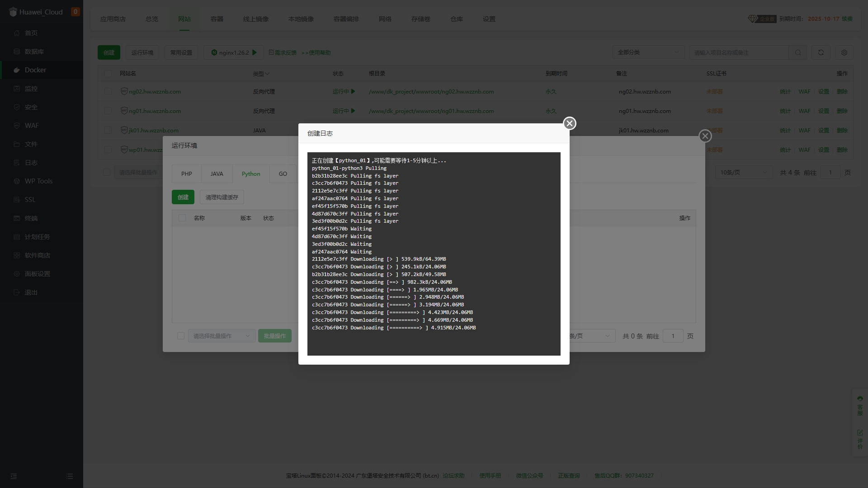
Task: Open the 评价 floating widget
Action: click(x=860, y=439)
